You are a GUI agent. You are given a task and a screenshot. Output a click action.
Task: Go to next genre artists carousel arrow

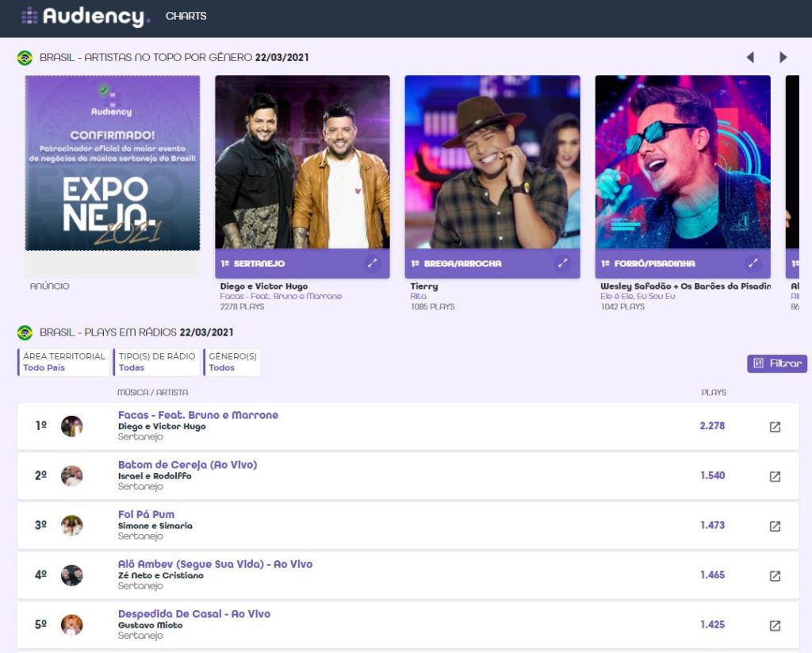(783, 57)
